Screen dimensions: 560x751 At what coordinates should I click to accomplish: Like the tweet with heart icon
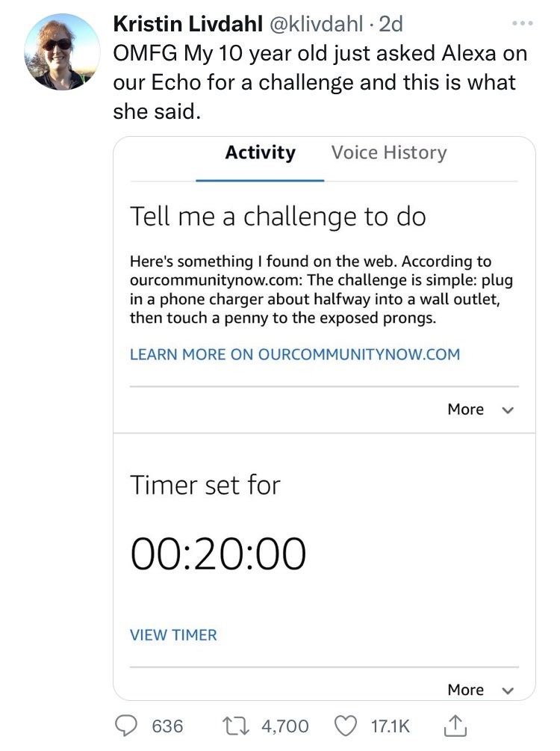[x=346, y=726]
